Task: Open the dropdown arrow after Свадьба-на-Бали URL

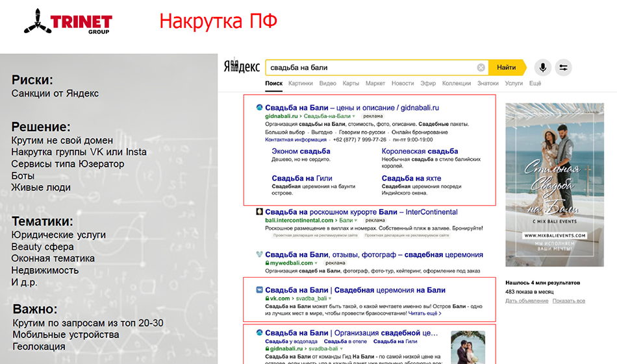Action: coord(354,116)
